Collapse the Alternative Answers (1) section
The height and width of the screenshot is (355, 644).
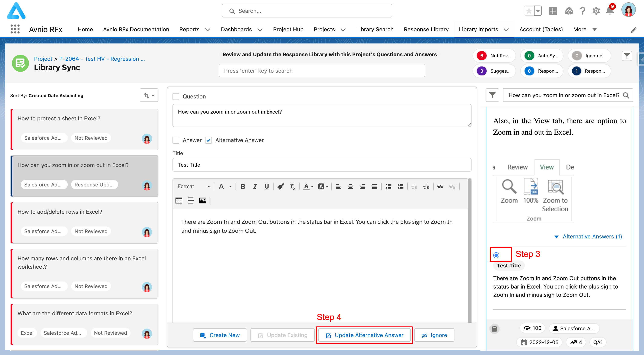588,236
